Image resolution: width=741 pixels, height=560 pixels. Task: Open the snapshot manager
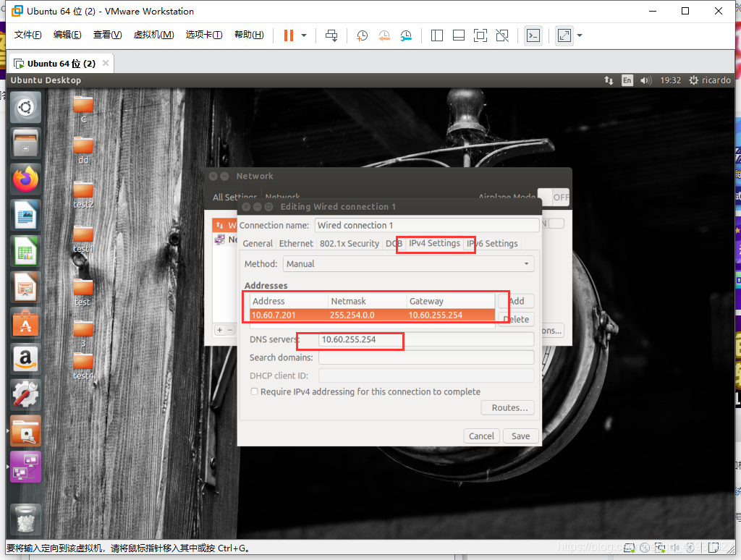[x=406, y=35]
